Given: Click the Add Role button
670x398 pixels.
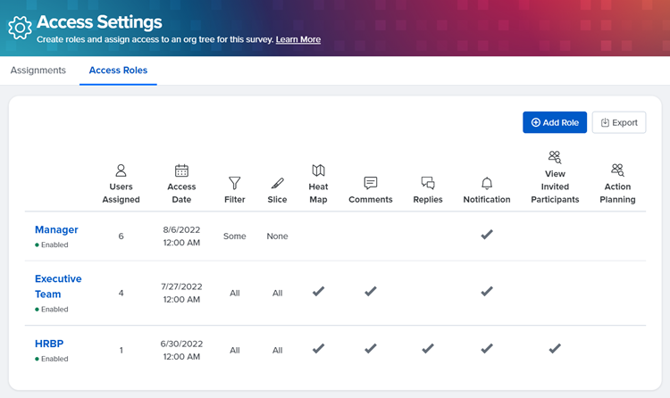Looking at the screenshot, I should [x=555, y=123].
